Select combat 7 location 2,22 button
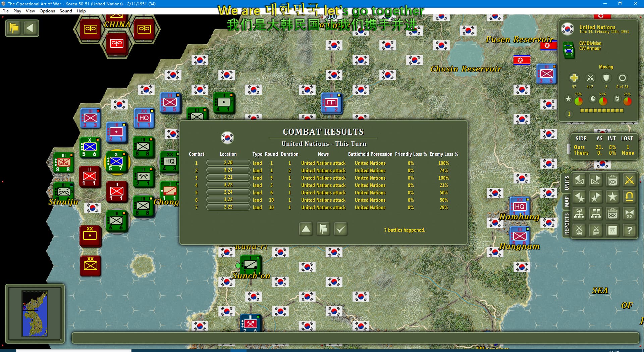This screenshot has width=644, height=352. pos(228,207)
